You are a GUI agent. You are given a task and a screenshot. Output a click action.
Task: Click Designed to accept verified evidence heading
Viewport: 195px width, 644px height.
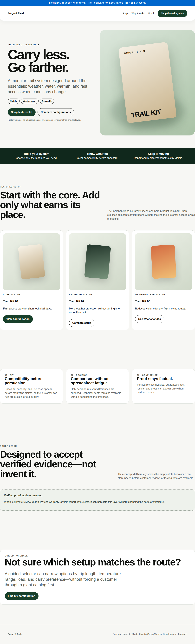point(48,464)
